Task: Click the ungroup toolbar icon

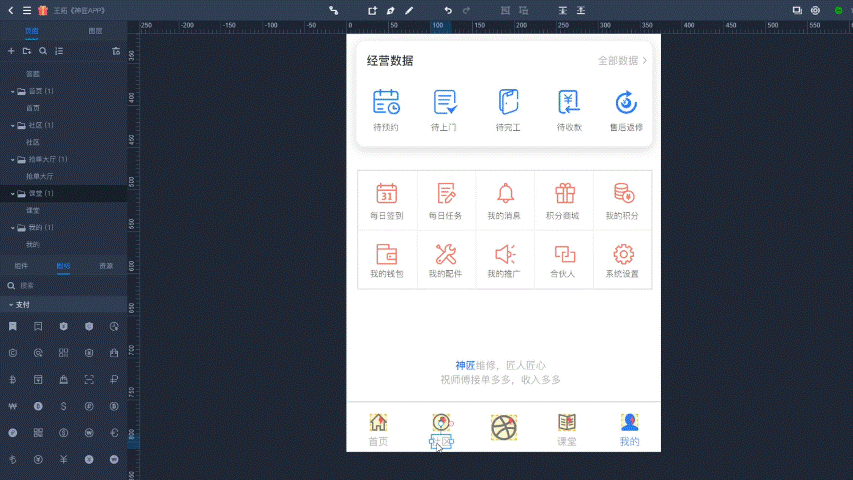Action: click(524, 10)
